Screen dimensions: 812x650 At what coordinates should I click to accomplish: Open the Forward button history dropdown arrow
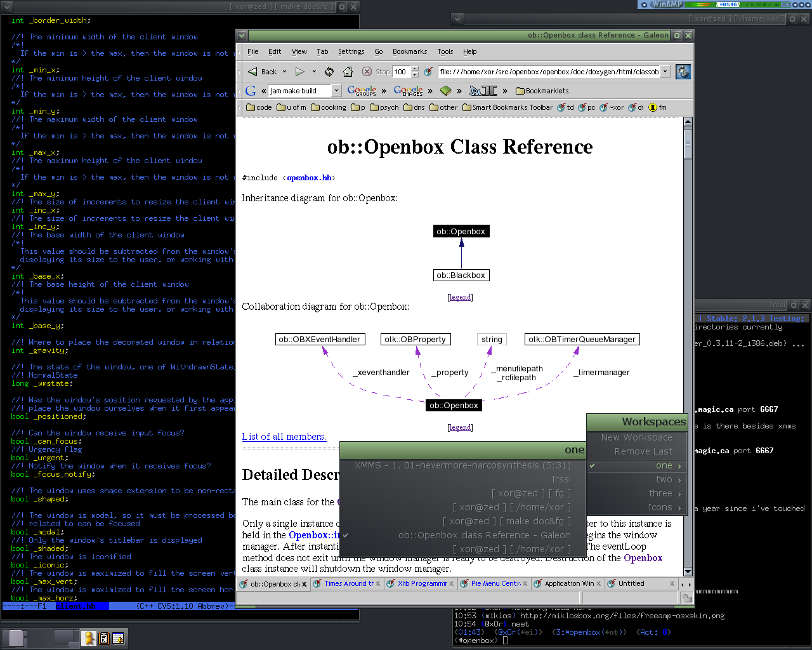coord(314,72)
